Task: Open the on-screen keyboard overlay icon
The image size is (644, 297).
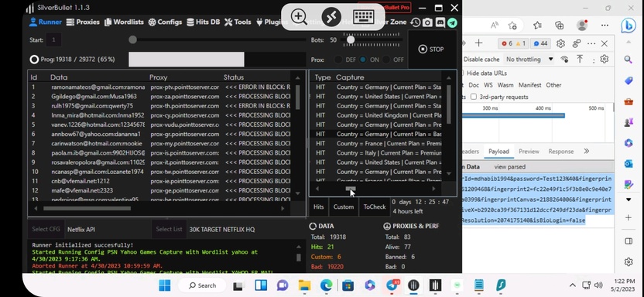Action: click(363, 17)
